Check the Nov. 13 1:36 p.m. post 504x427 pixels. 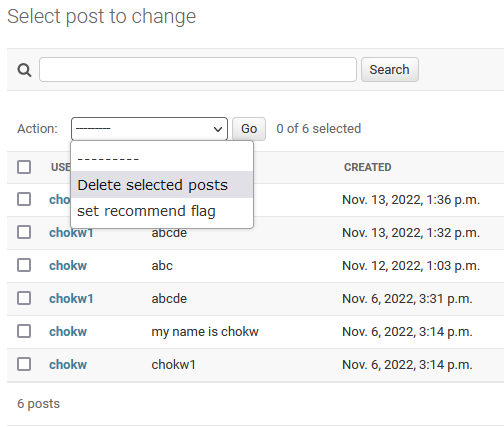click(24, 199)
